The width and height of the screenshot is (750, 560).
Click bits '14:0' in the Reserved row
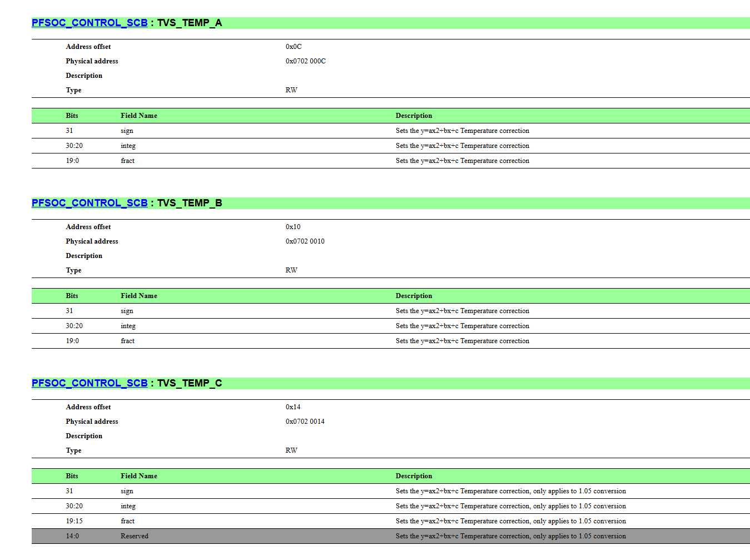[x=72, y=536]
